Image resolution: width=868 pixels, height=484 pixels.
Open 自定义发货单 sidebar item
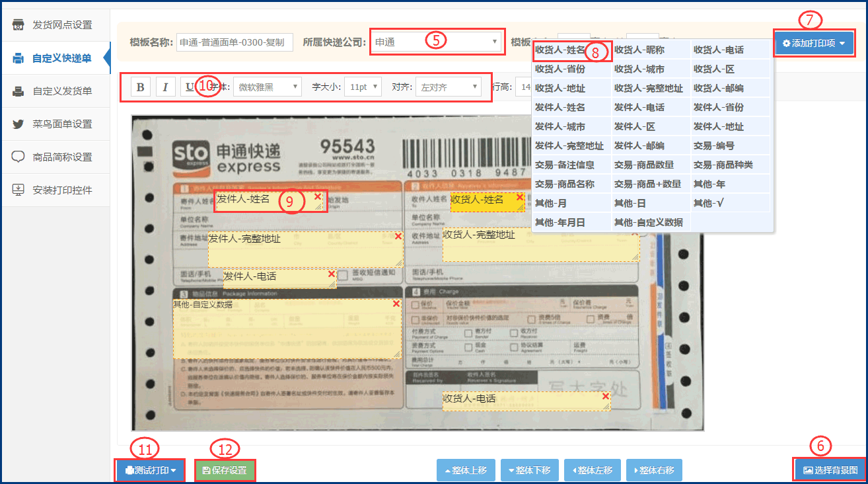[x=55, y=91]
